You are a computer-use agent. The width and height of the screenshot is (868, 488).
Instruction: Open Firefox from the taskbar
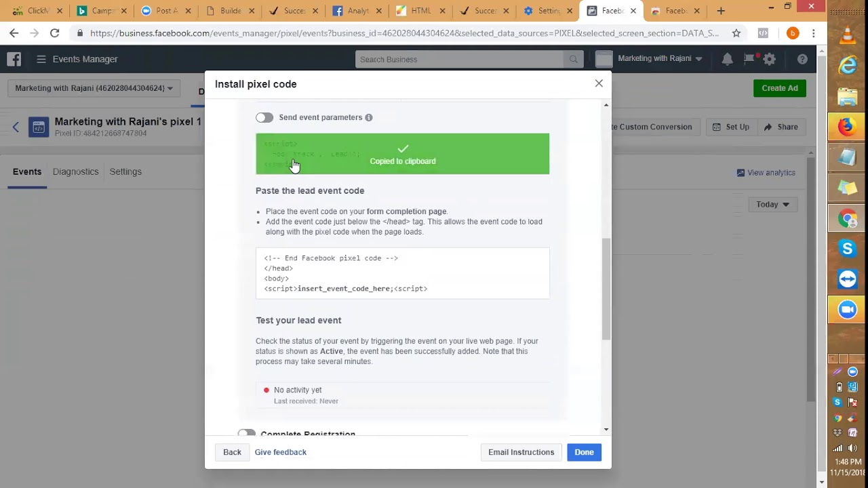point(847,127)
